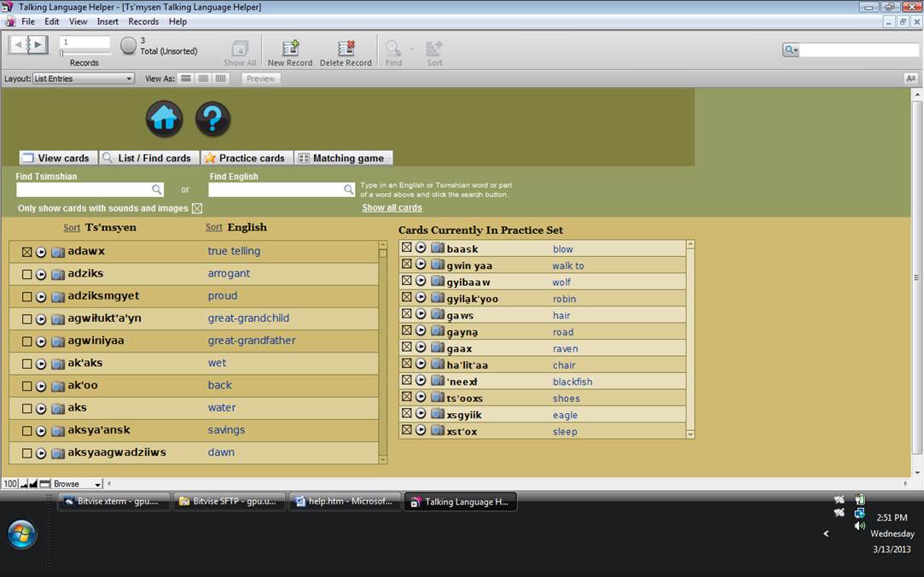Open the File menu
Image resolution: width=924 pixels, height=577 pixels.
(x=28, y=22)
